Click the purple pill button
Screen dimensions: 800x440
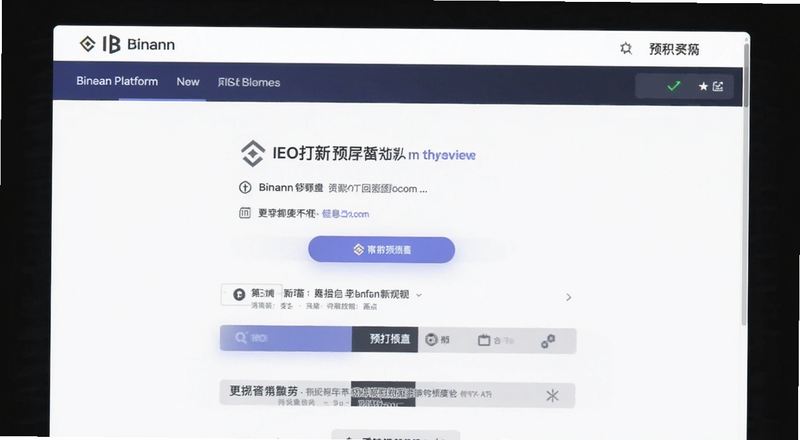click(382, 250)
